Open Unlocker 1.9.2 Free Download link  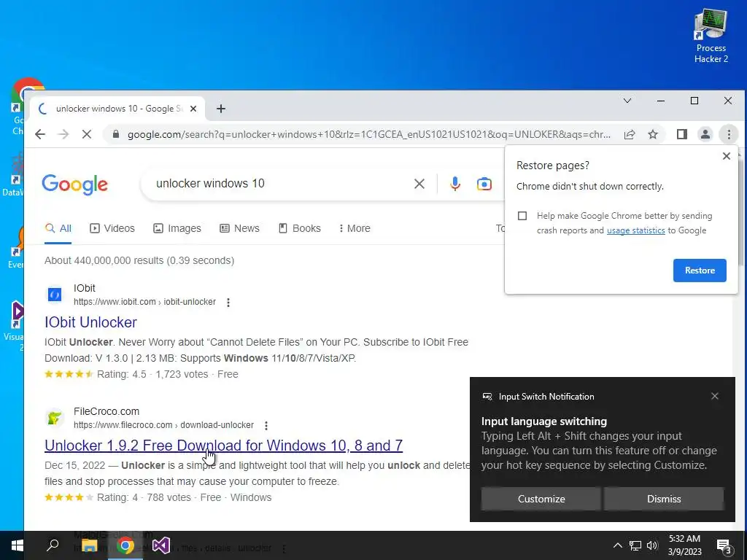[223, 446]
